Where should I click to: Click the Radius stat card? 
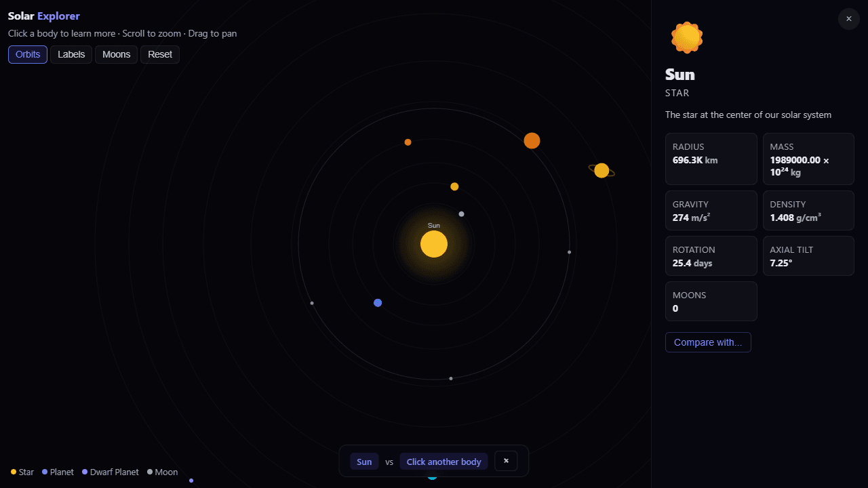click(711, 159)
